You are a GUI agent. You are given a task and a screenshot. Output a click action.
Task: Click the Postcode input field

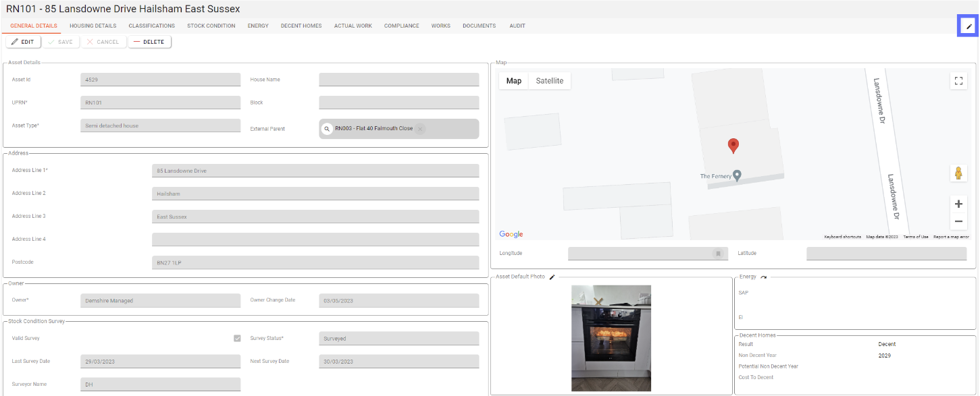pyautogui.click(x=315, y=262)
